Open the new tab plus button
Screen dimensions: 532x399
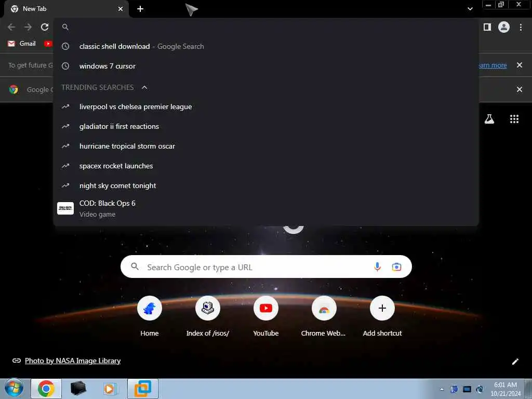[x=140, y=9]
